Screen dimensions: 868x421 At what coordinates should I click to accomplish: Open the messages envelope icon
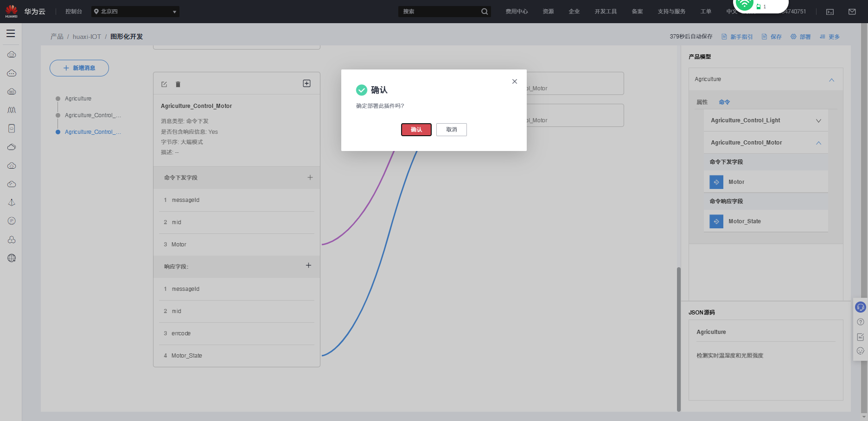(x=852, y=12)
